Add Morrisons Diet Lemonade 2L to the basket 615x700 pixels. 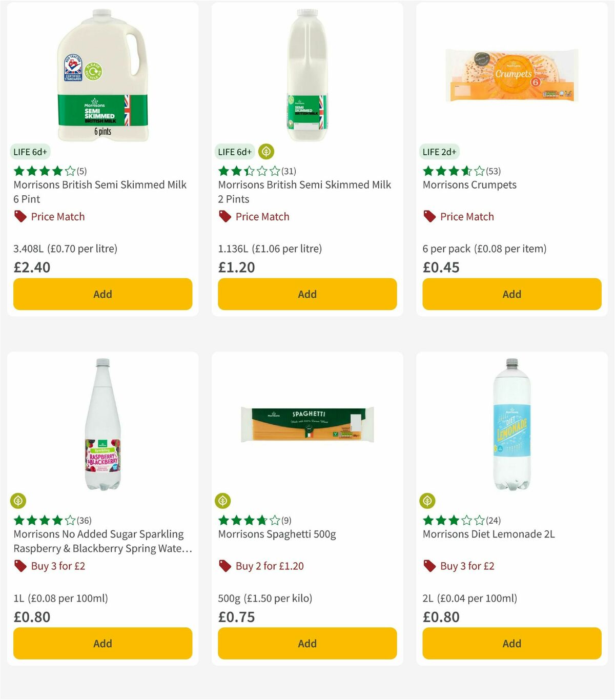point(511,643)
